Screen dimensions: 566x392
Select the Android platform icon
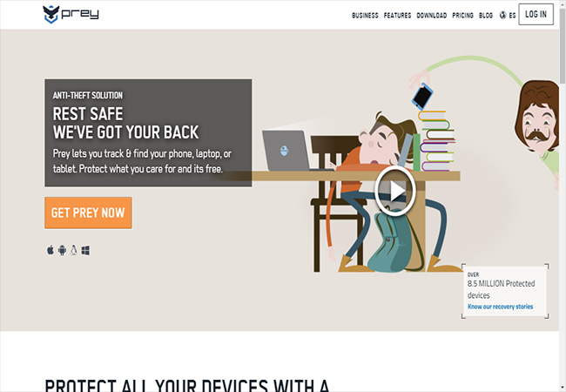[x=62, y=250]
